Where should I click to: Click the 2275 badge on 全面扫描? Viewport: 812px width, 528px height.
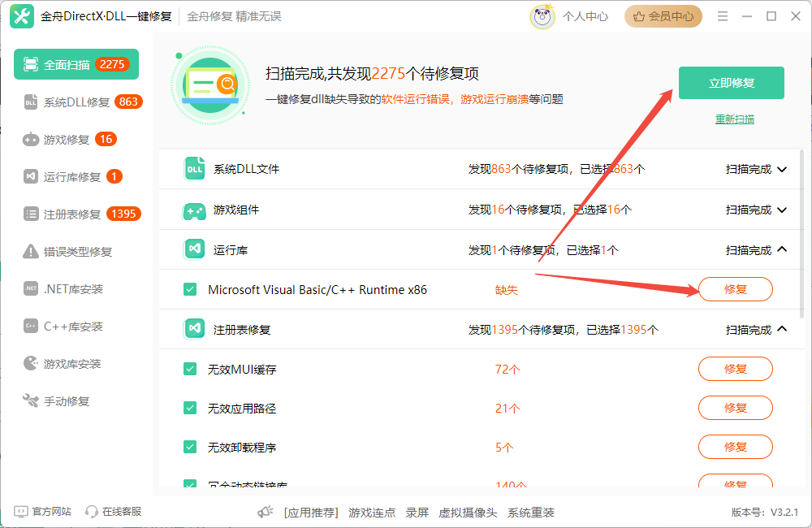112,64
